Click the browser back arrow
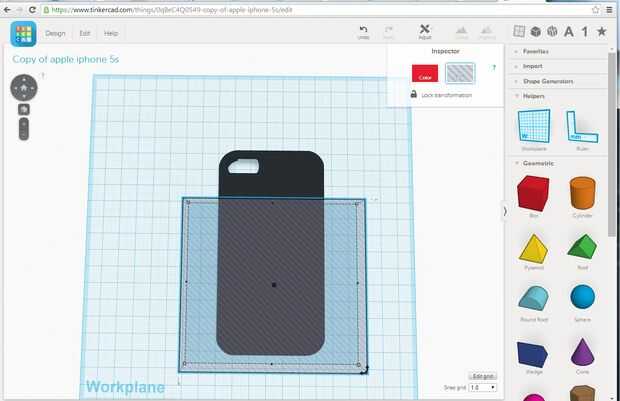The width and height of the screenshot is (620, 401). (x=8, y=10)
